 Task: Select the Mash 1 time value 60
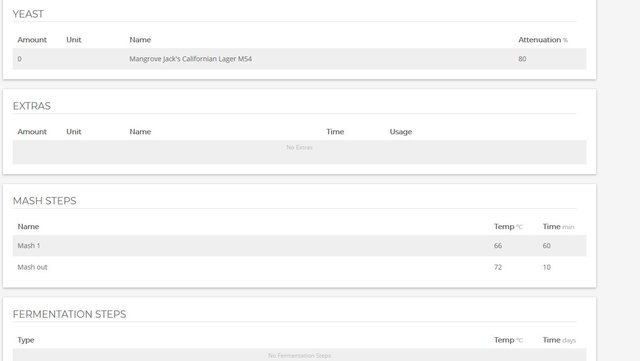(x=547, y=245)
